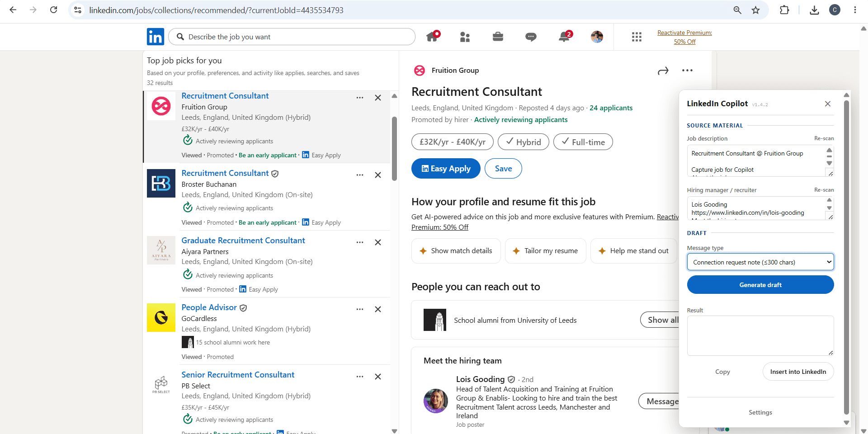Click Lois Gooding's profile photo
The image size is (868, 434).
(x=436, y=401)
